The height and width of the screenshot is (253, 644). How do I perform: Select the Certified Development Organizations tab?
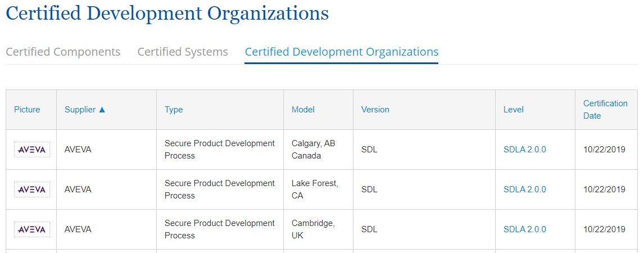pyautogui.click(x=342, y=52)
